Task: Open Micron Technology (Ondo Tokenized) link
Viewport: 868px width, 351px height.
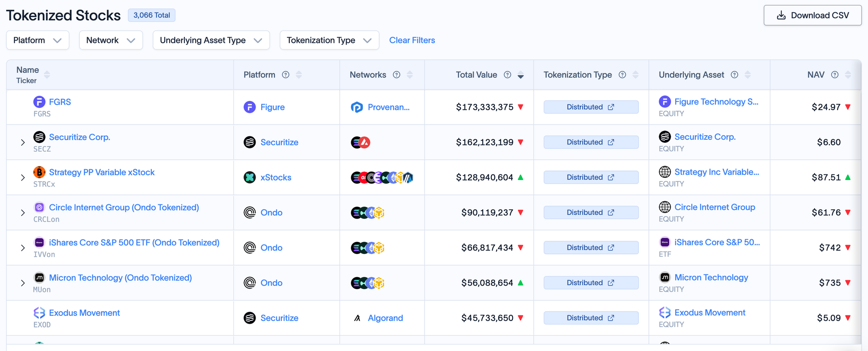Action: point(120,278)
